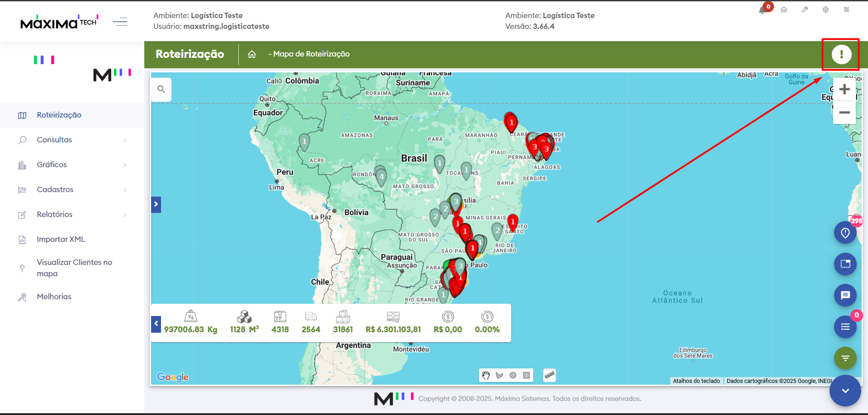
Task: Click the coin icon above 0.00%
Action: pyautogui.click(x=487, y=316)
